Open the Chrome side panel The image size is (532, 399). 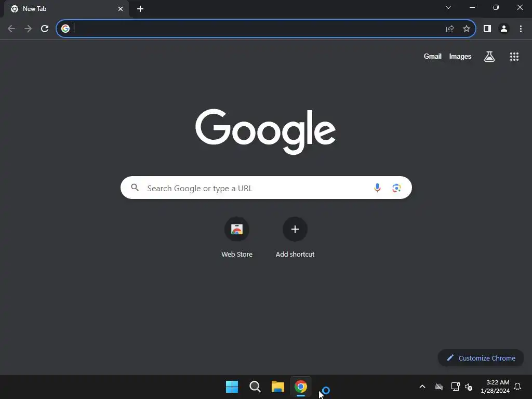pyautogui.click(x=487, y=29)
